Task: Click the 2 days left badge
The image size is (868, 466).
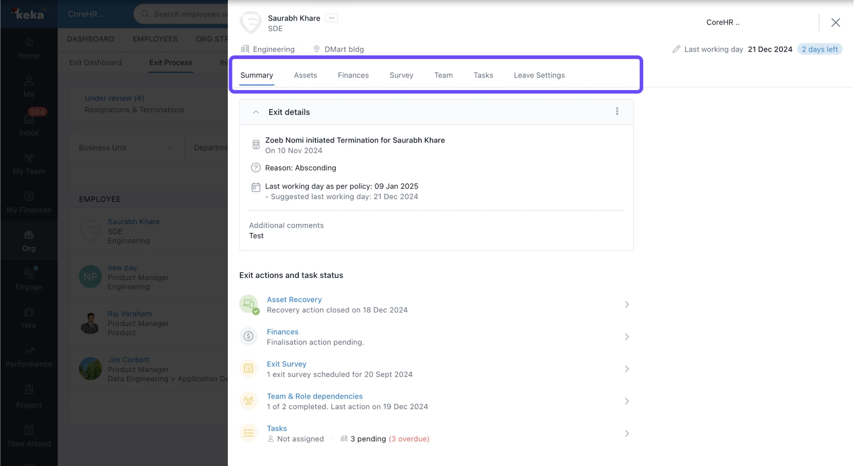Action: (x=820, y=49)
